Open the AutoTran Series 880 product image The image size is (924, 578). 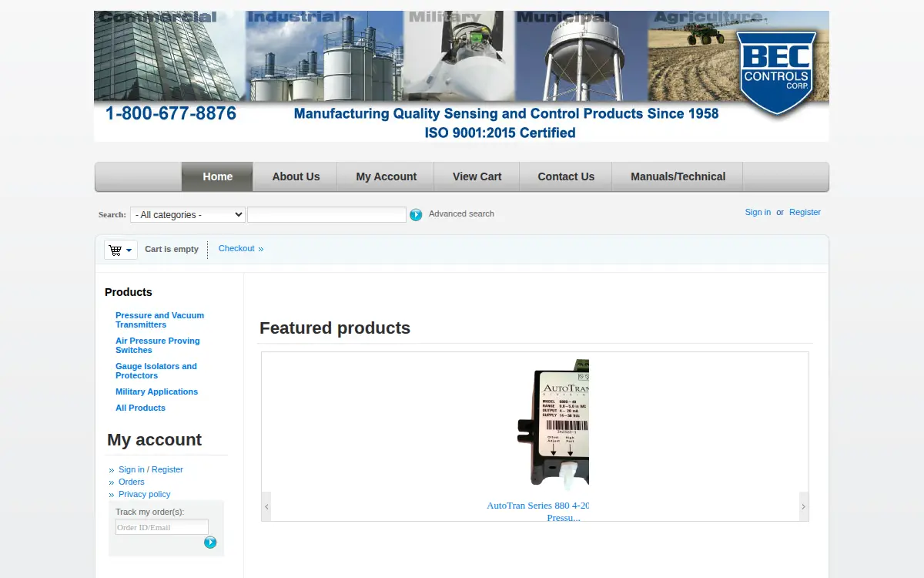click(553, 425)
